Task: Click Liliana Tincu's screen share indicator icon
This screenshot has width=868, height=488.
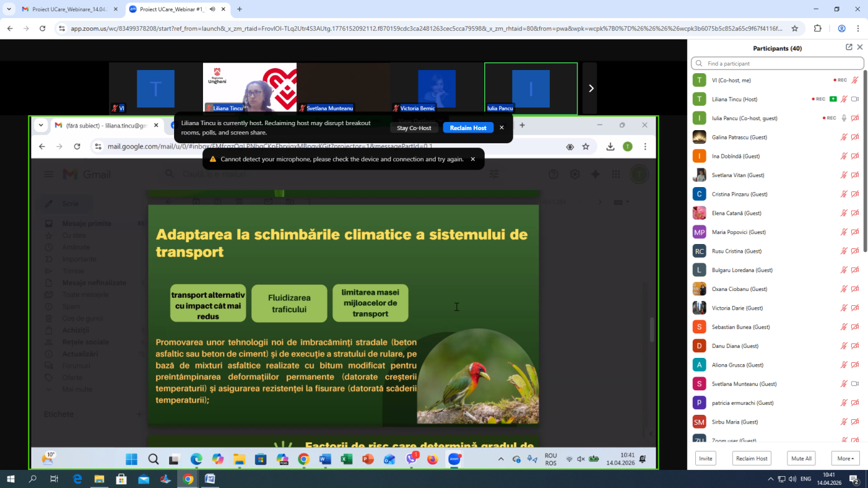Action: click(833, 99)
